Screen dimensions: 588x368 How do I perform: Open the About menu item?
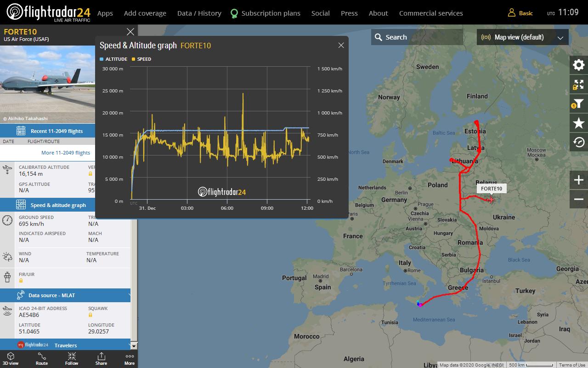tap(379, 13)
